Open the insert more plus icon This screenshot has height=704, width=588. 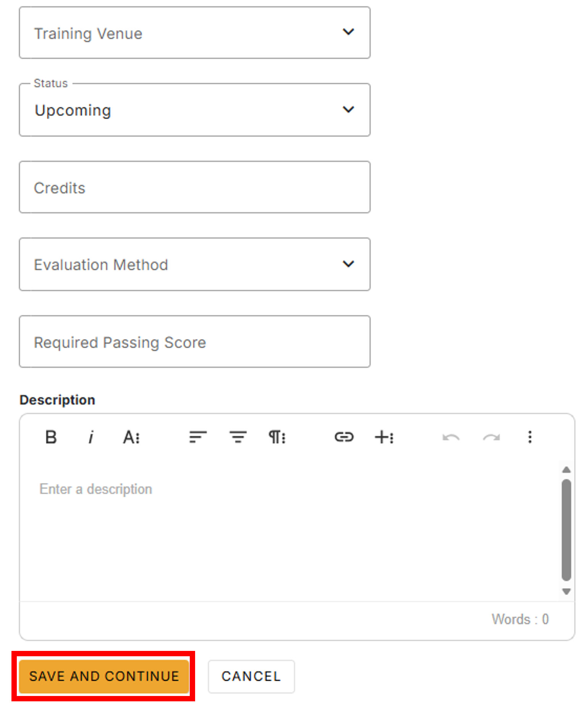(x=384, y=437)
